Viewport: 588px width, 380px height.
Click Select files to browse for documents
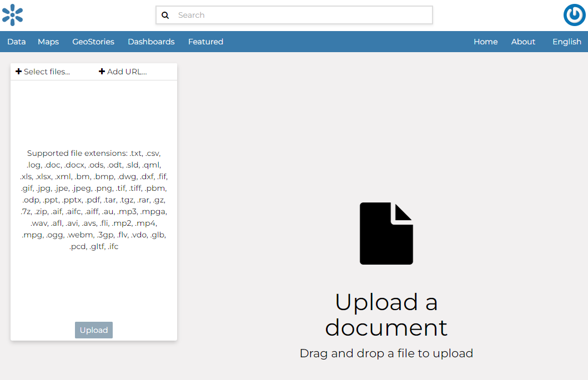(x=46, y=71)
